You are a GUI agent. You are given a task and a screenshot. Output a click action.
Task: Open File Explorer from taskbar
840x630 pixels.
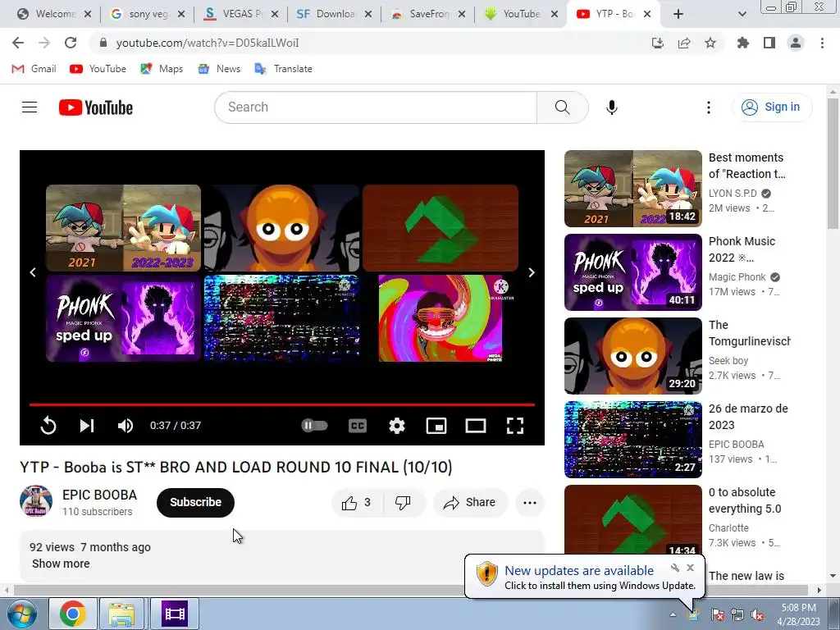tap(121, 614)
